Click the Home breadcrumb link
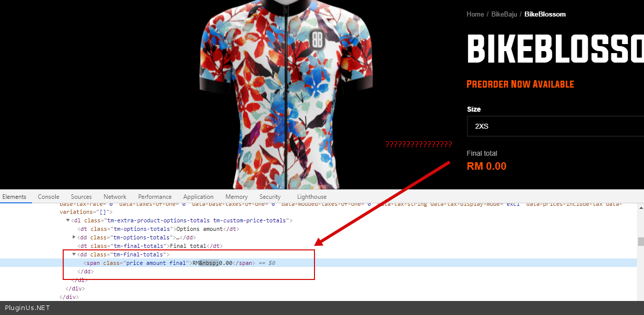This screenshot has width=644, height=315. tap(475, 14)
